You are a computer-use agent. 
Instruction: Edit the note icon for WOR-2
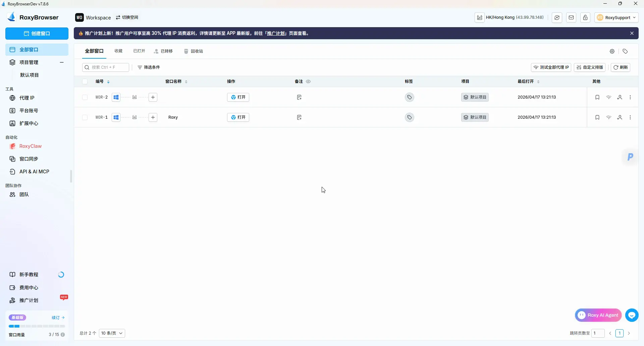pyautogui.click(x=299, y=97)
